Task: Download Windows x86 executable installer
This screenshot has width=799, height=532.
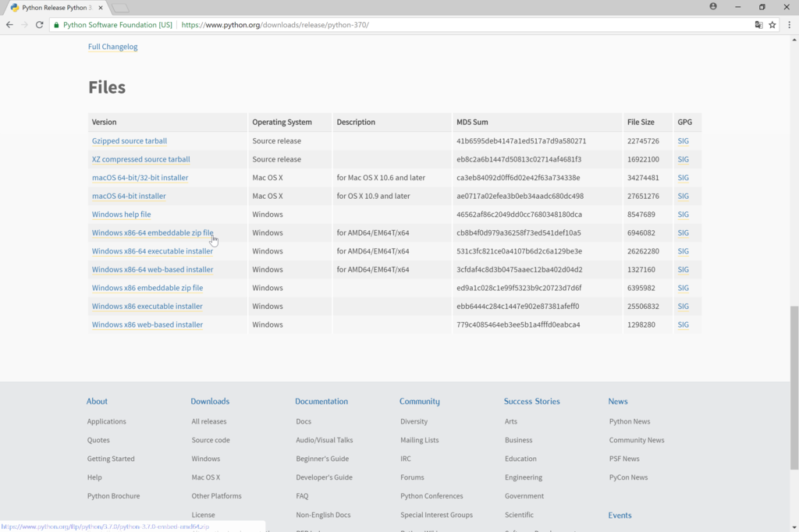Action: pyautogui.click(x=147, y=306)
